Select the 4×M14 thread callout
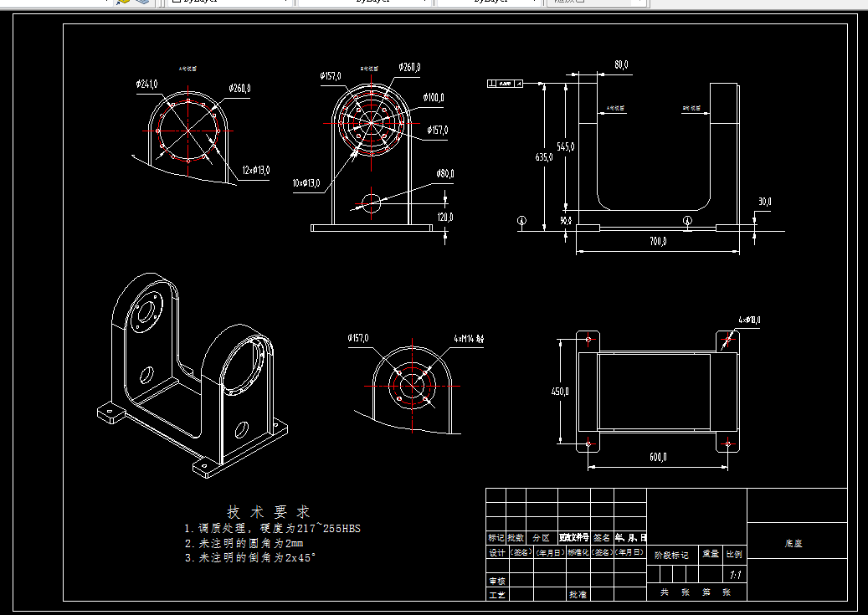Screen dimensions: 868x615 click(x=469, y=339)
